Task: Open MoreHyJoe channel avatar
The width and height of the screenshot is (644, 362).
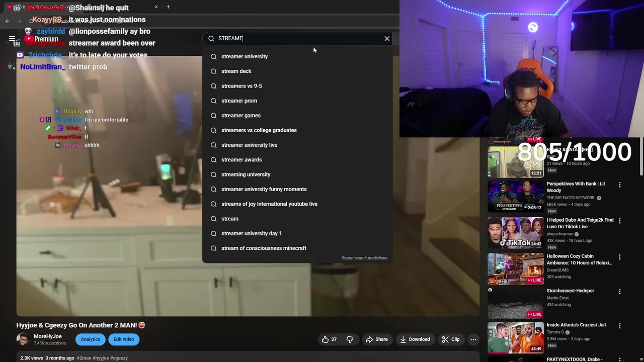Action: 23,339
